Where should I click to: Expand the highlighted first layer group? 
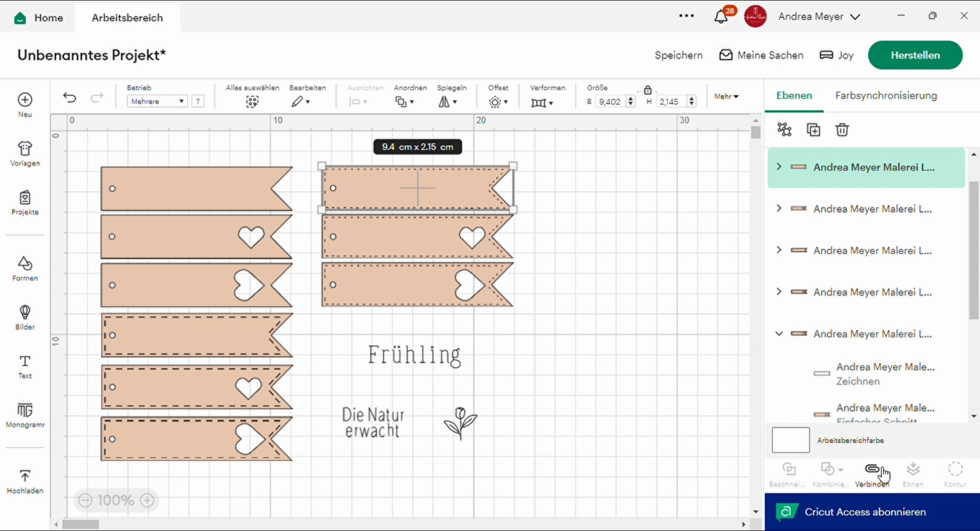click(779, 167)
